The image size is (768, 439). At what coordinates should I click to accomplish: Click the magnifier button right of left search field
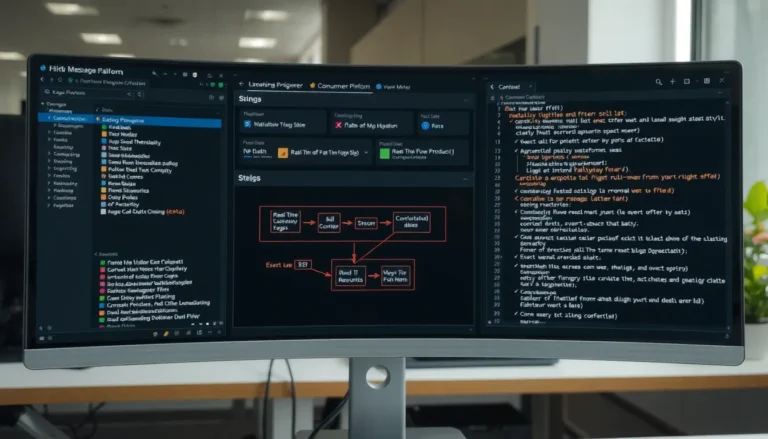(140, 94)
